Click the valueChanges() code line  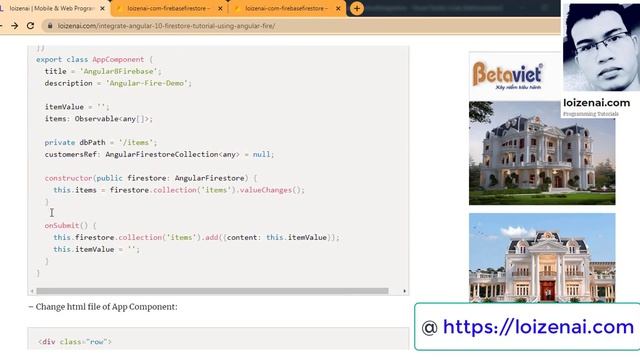[x=179, y=190]
